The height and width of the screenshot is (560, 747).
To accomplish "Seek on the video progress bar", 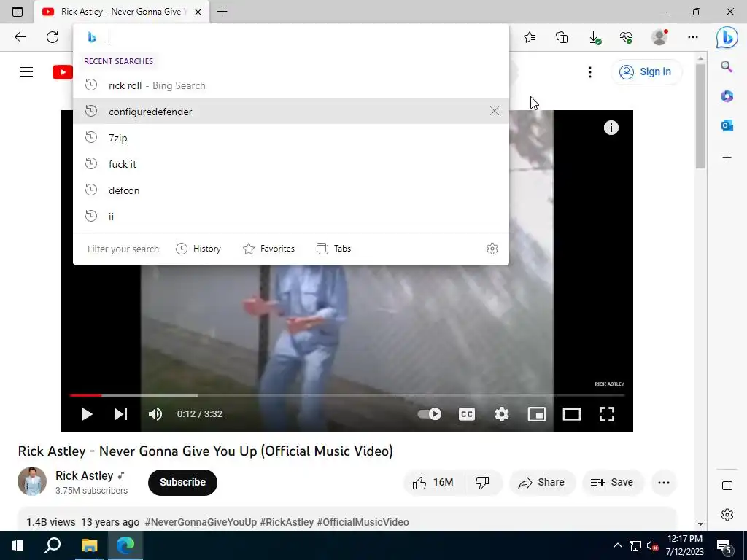I will 347,395.
